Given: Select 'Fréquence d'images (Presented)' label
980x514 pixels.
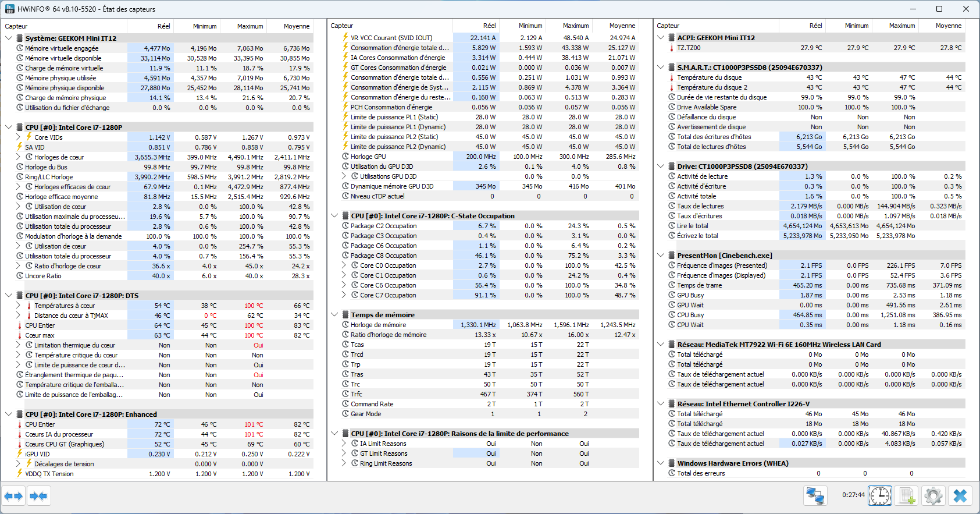Looking at the screenshot, I should pos(721,265).
